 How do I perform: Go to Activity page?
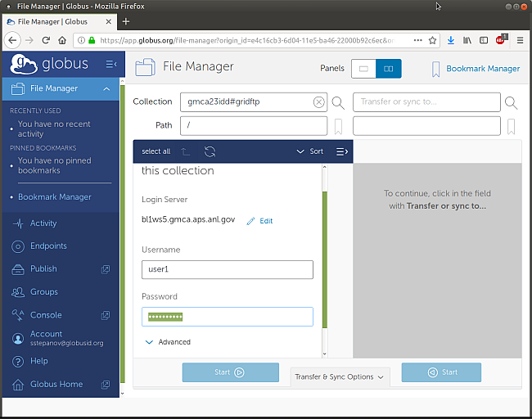(x=43, y=223)
